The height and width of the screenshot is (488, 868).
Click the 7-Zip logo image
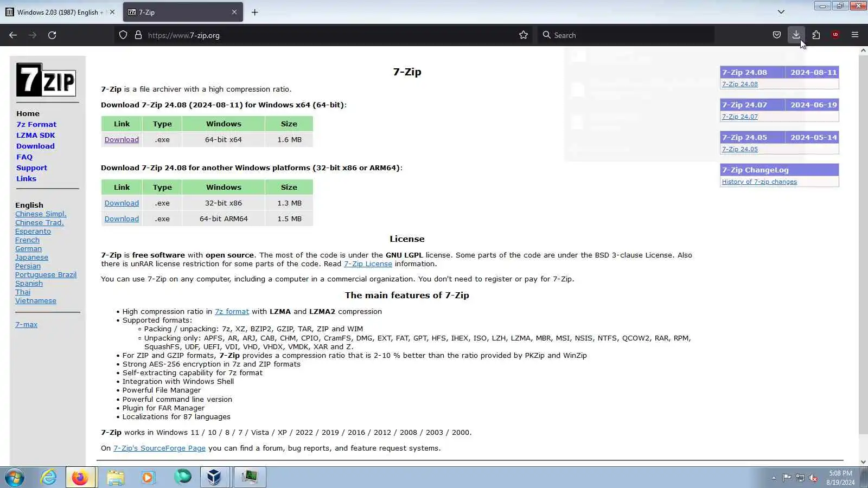tap(46, 80)
